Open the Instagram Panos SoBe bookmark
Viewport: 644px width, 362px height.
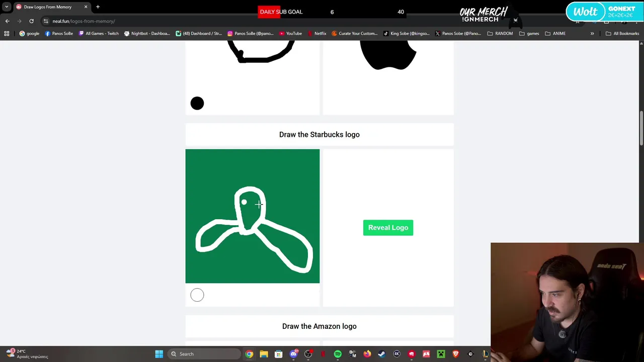(x=250, y=34)
